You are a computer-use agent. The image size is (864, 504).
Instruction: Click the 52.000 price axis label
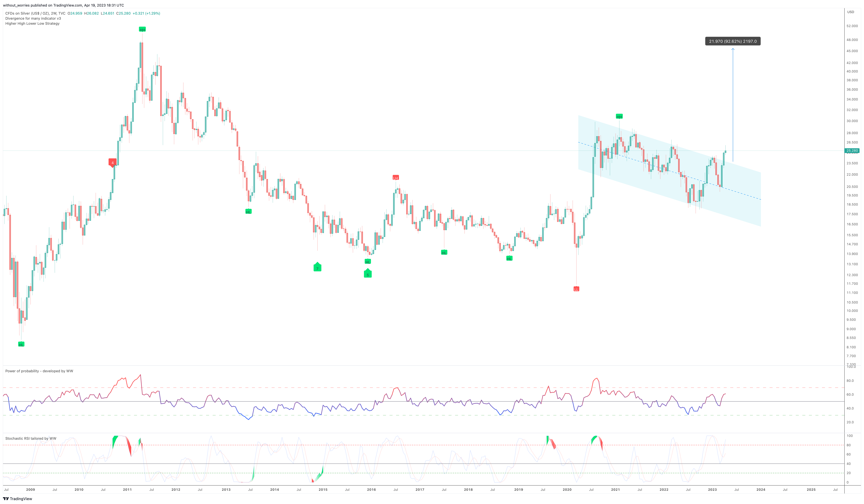[x=852, y=26]
